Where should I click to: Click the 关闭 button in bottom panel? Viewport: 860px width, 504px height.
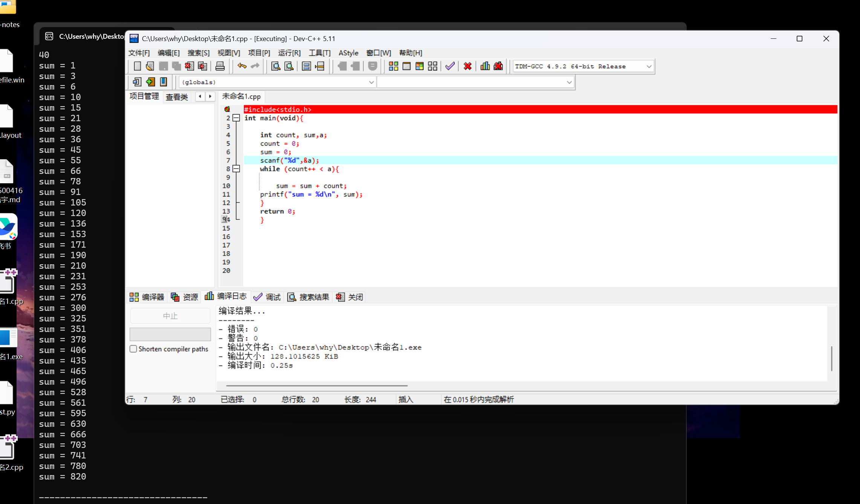tap(350, 297)
